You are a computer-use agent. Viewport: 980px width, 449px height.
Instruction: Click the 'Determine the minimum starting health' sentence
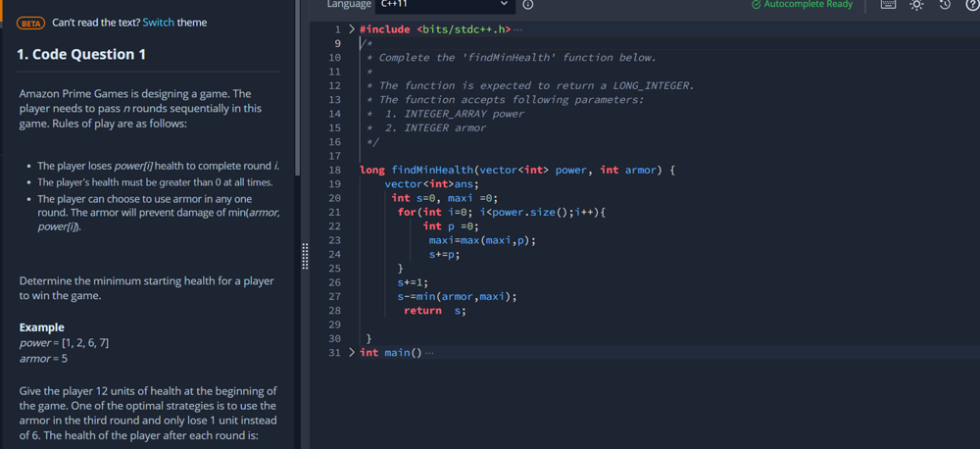[x=146, y=288]
